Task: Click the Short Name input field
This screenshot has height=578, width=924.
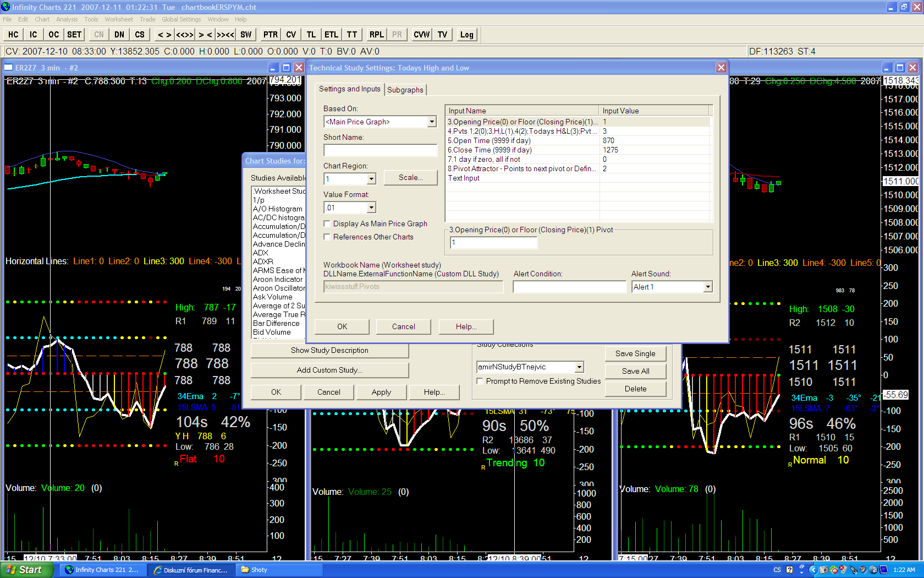Action: 380,151
